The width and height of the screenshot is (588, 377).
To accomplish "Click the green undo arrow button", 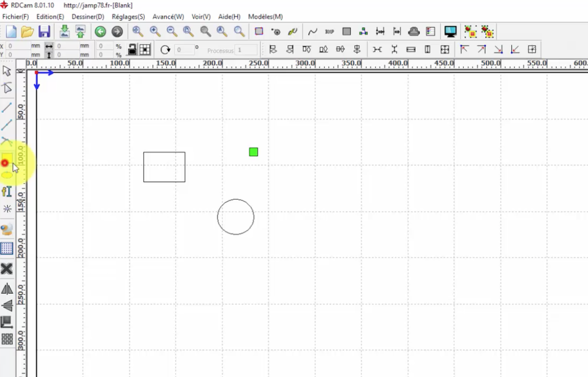I will point(100,32).
